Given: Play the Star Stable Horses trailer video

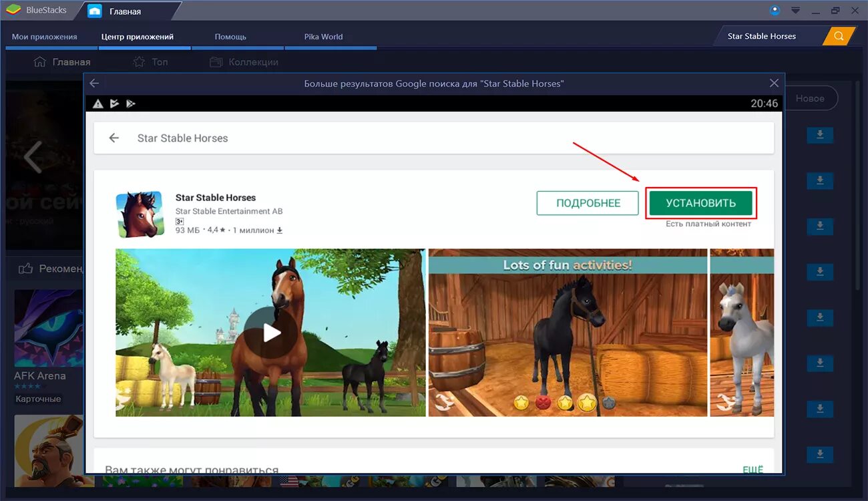Looking at the screenshot, I should [270, 332].
